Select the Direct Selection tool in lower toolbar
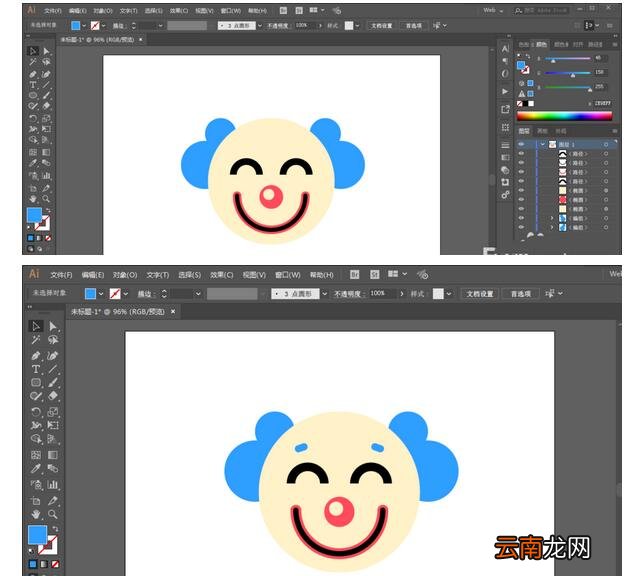The width and height of the screenshot is (628, 576). (x=52, y=326)
